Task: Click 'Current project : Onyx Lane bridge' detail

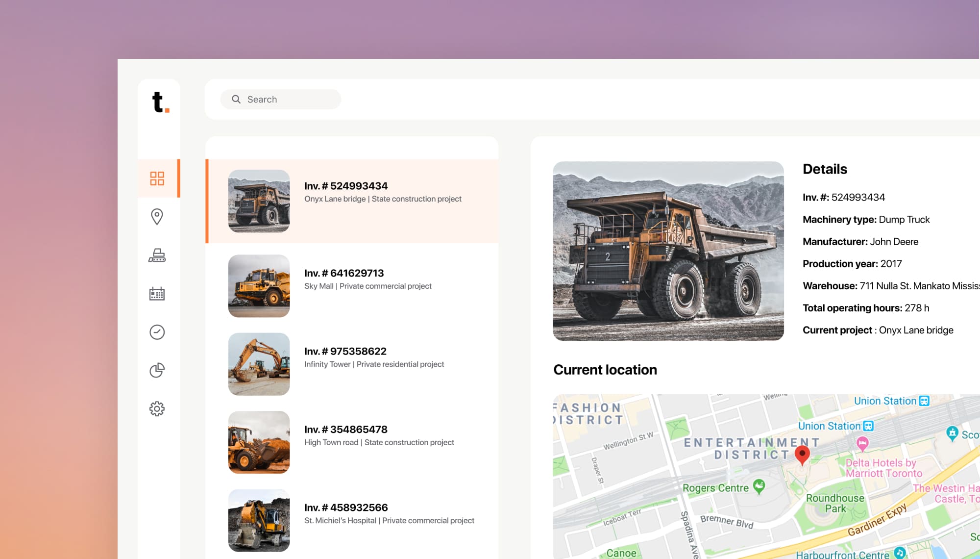Action: tap(878, 330)
